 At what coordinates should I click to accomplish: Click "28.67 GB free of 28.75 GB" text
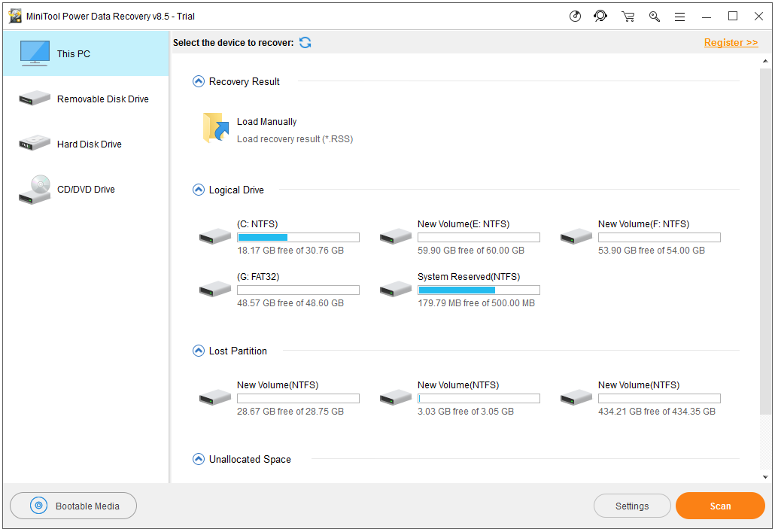point(290,412)
